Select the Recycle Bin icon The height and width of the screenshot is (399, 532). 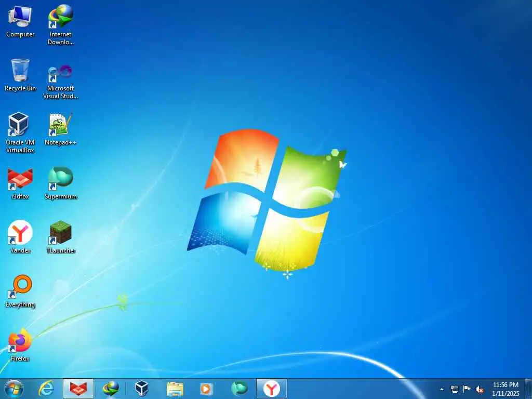20,75
